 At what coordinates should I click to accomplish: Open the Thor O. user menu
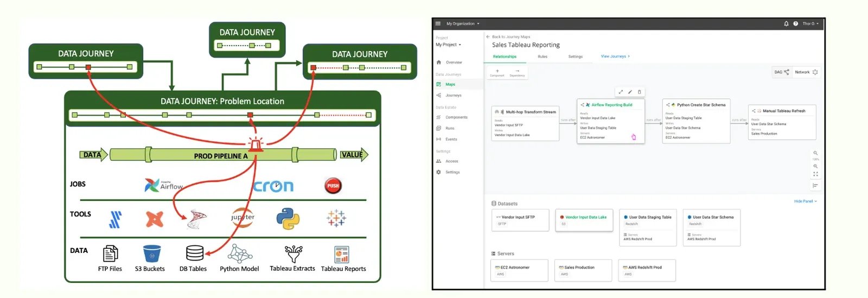(x=810, y=23)
